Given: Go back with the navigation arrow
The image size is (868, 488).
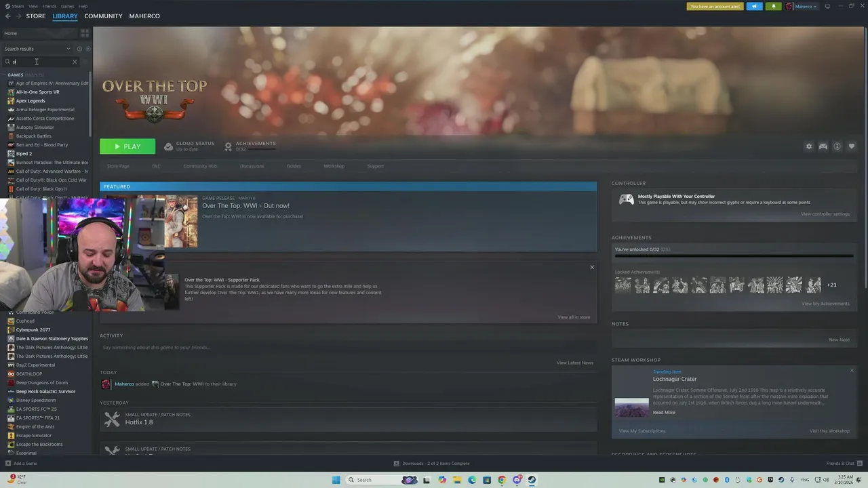Looking at the screenshot, I should tap(8, 16).
